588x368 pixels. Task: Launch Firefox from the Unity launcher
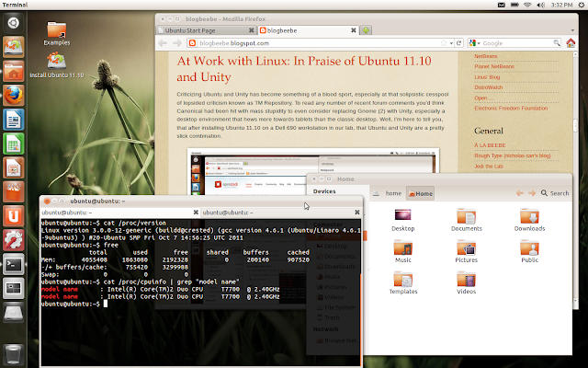tap(14, 95)
